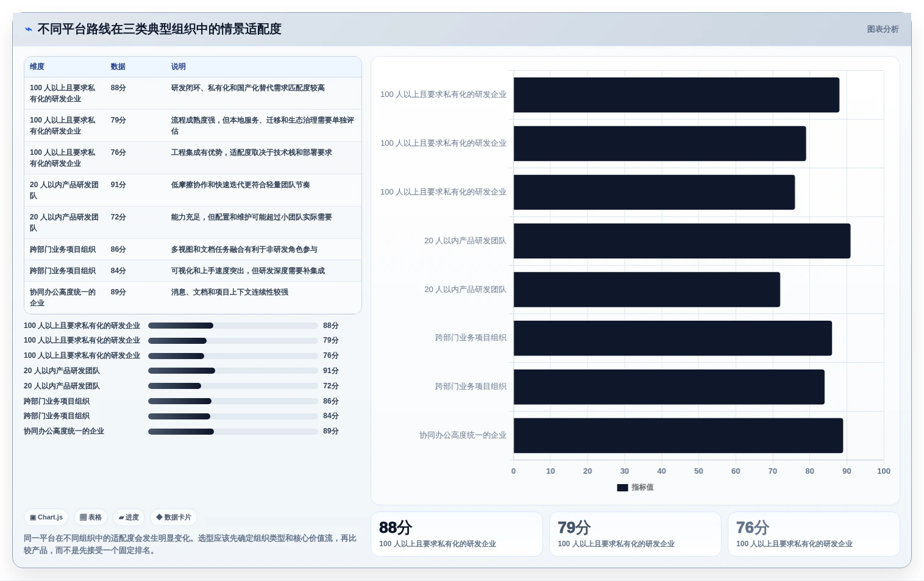Click description 研发闭环、私有化和国产化替代需求匹配度较高
Viewport: 924px width, 581px height.
click(x=247, y=88)
